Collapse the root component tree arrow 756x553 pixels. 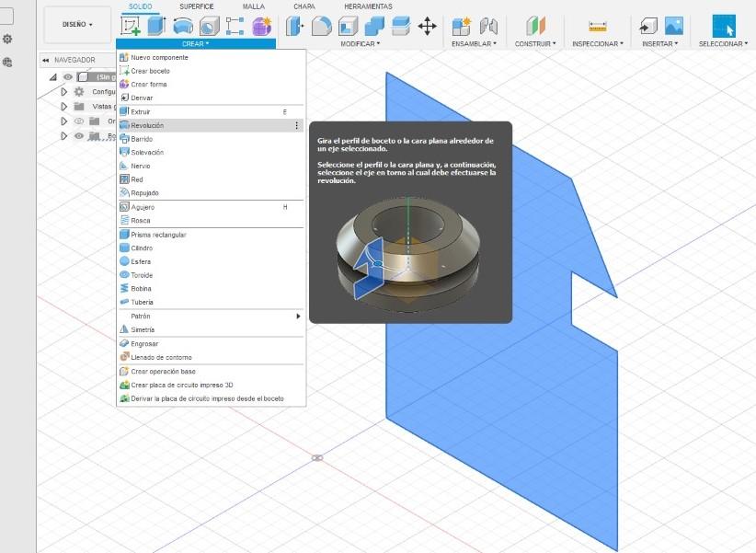(53, 76)
